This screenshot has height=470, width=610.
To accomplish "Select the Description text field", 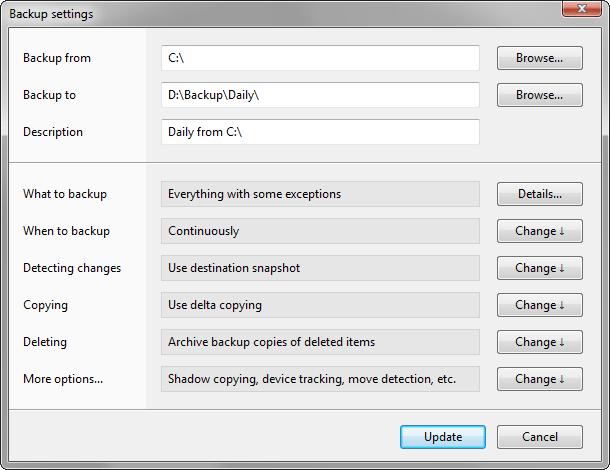I will [x=320, y=132].
